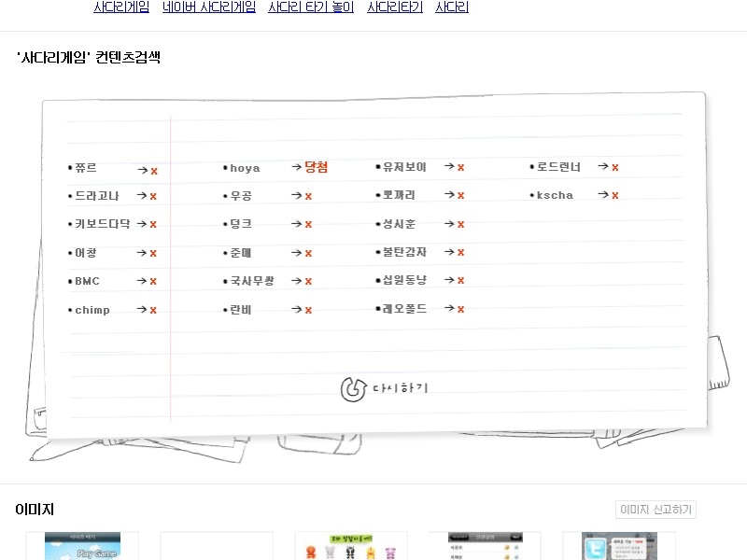Click the 이미지 신고하기 button
The width and height of the screenshot is (747, 560).
pyautogui.click(x=655, y=510)
